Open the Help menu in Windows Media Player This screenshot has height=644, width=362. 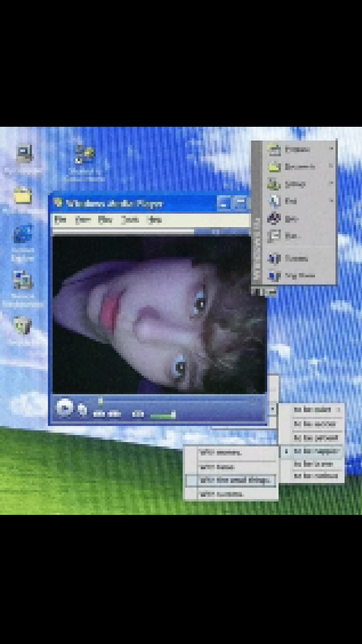pos(155,220)
